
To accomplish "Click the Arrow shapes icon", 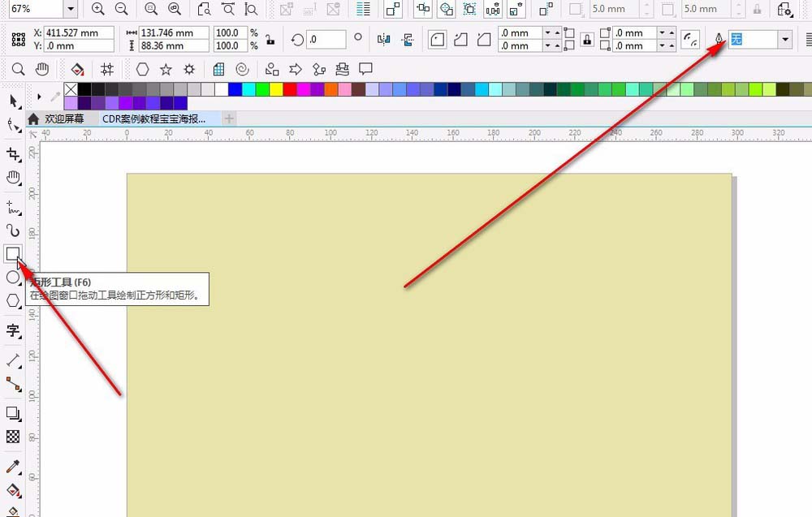I will pos(296,69).
